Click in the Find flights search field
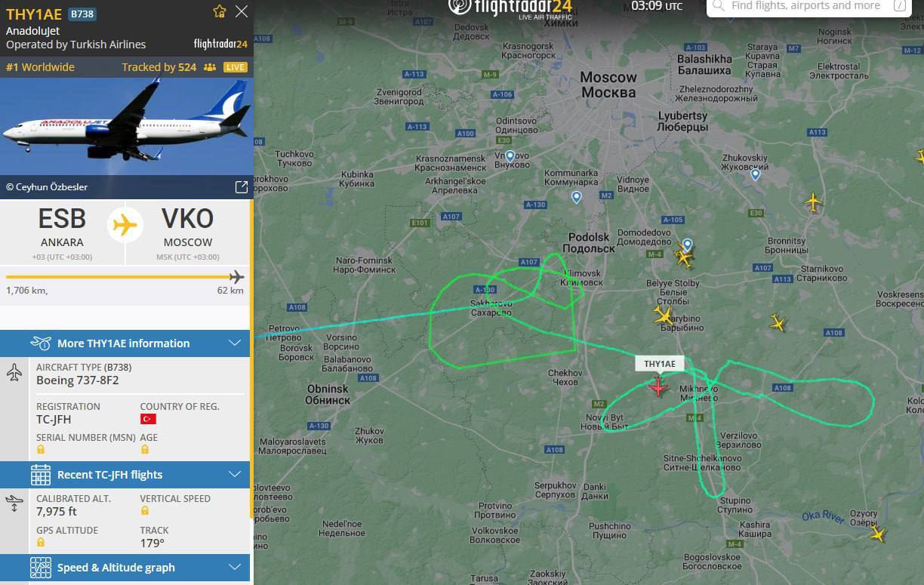Image resolution: width=924 pixels, height=585 pixels. coord(808,6)
